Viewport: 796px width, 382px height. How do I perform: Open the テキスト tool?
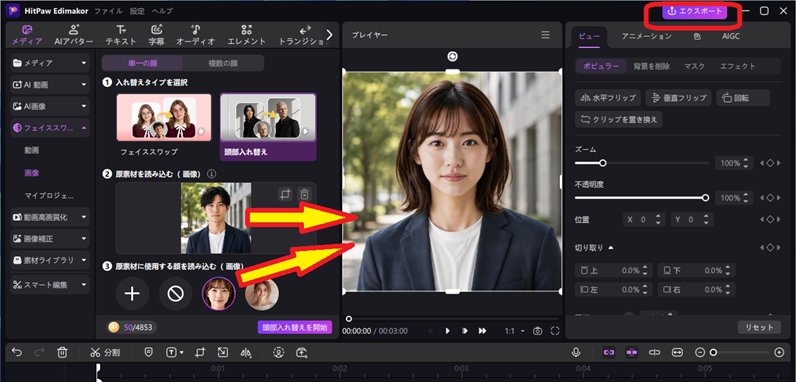point(121,35)
